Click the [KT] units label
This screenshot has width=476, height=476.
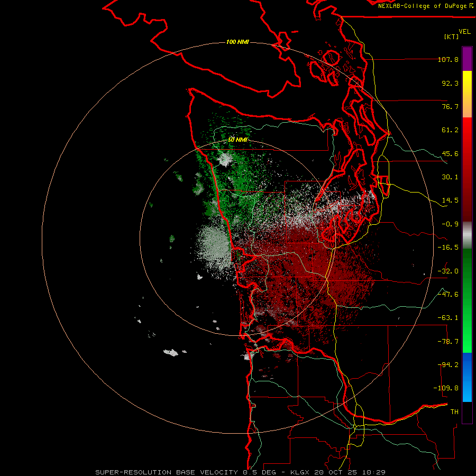(451, 36)
